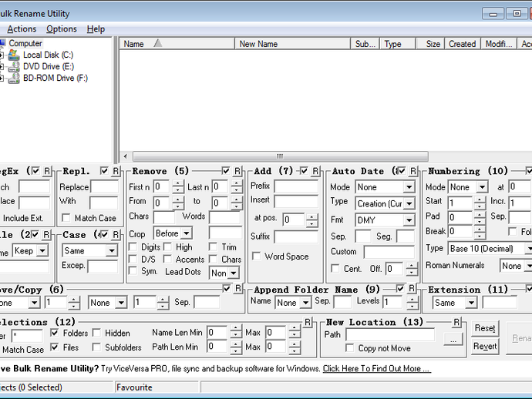
Task: Click the R reset button in Case group
Action: pyautogui.click(x=116, y=234)
